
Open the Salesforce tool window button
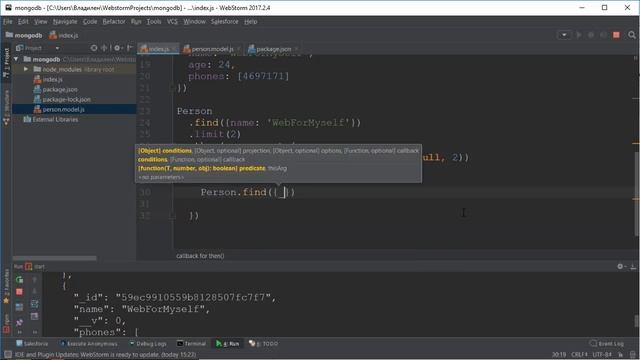coord(32,344)
